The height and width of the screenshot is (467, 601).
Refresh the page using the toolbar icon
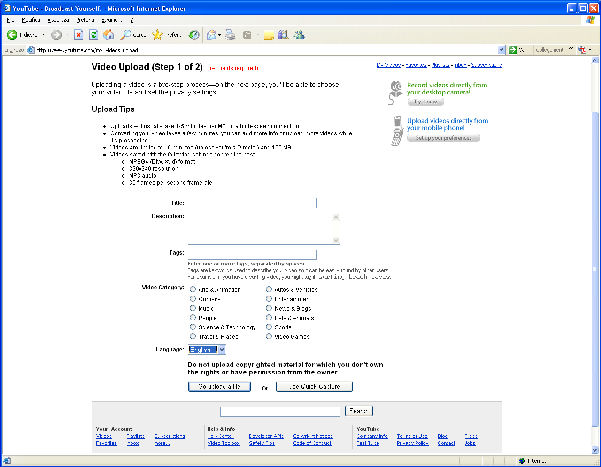coord(94,35)
